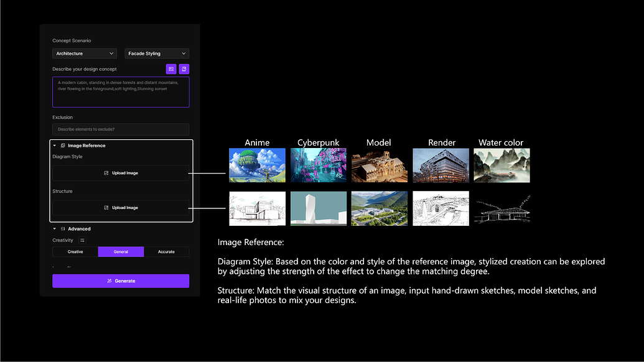The width and height of the screenshot is (644, 362).
Task: Open the Facade Styling dropdown
Action: (x=156, y=53)
